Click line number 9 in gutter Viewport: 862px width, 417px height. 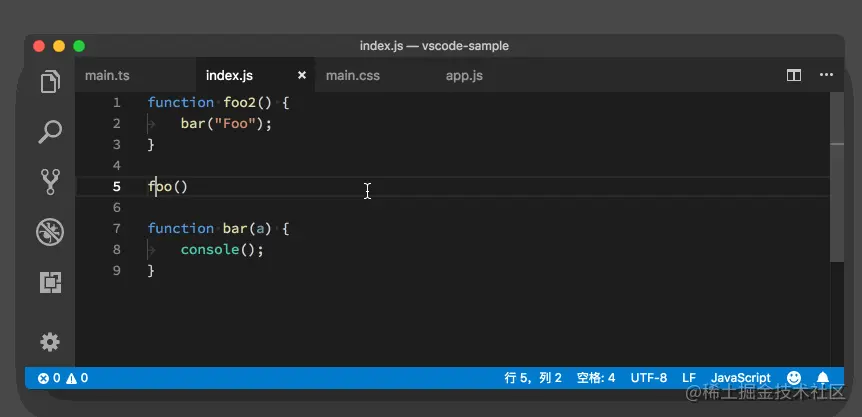pyautogui.click(x=117, y=271)
